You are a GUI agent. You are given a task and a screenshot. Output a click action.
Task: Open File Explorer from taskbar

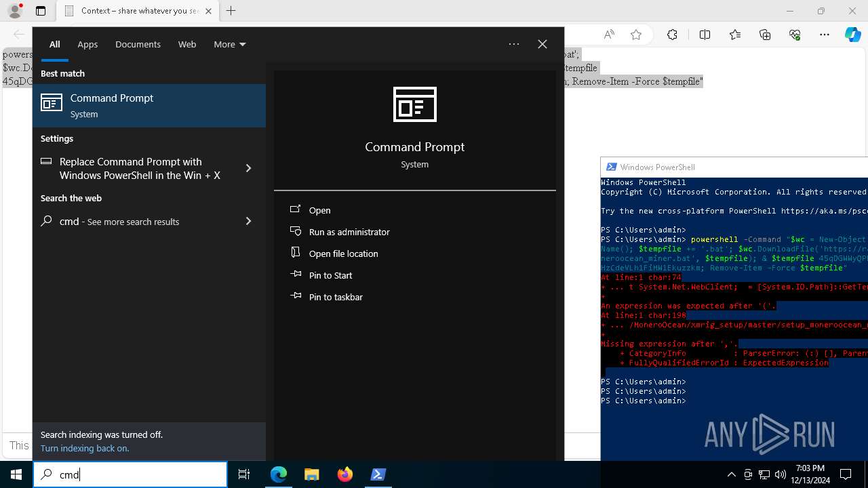pyautogui.click(x=312, y=474)
